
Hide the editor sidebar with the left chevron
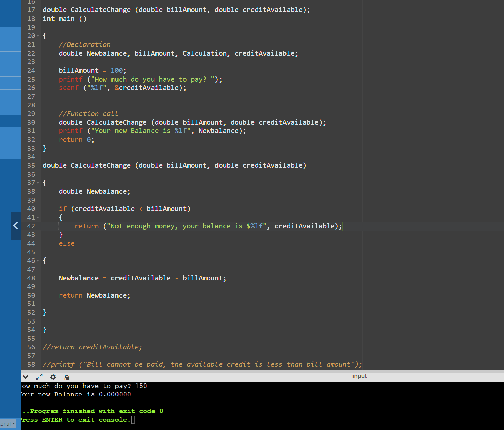[15, 226]
